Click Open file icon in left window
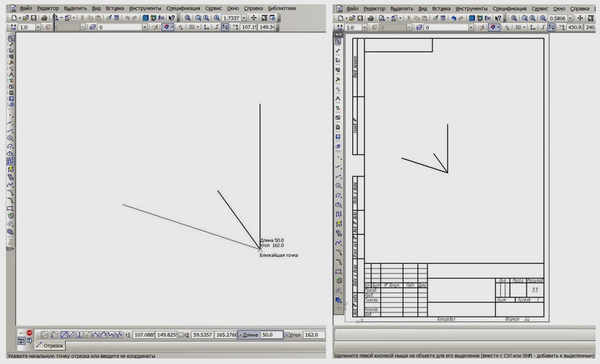The image size is (600, 364). click(x=26, y=17)
